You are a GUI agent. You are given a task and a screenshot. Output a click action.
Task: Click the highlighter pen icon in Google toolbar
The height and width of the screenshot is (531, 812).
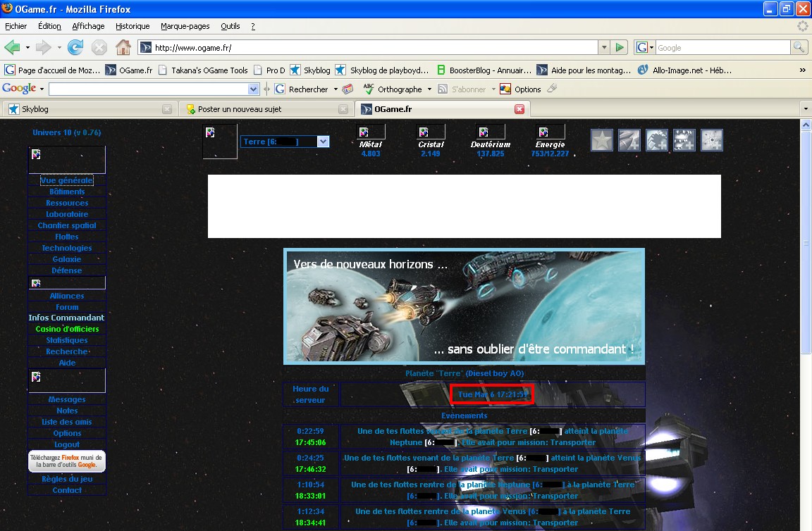(552, 89)
